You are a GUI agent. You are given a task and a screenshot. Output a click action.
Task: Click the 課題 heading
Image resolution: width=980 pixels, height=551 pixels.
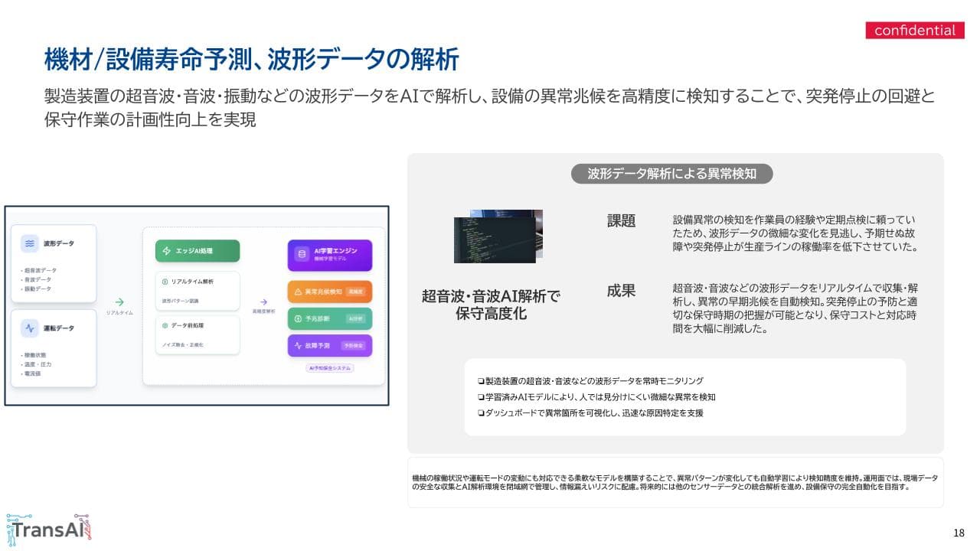pyautogui.click(x=622, y=220)
